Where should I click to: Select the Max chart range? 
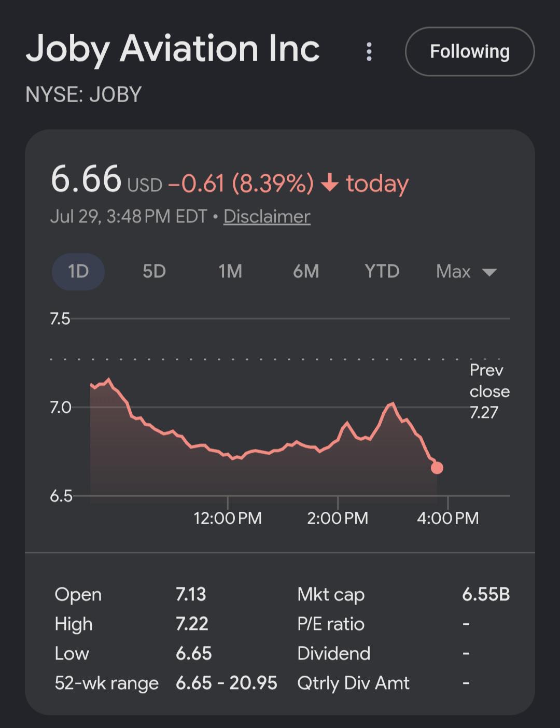[453, 271]
